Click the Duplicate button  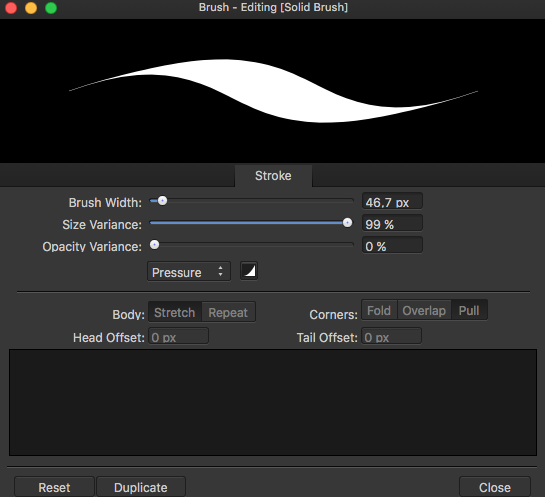pyautogui.click(x=141, y=487)
